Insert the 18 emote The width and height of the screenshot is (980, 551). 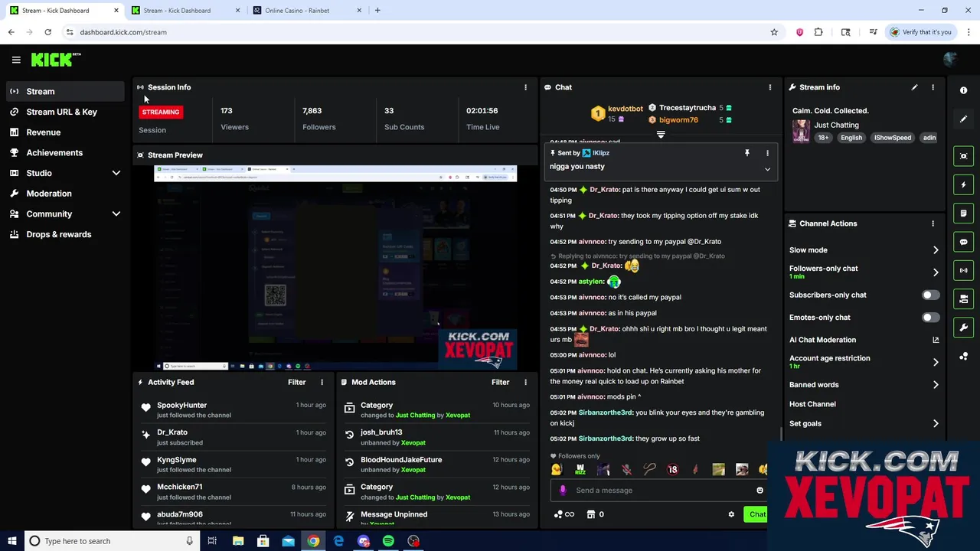coord(672,469)
